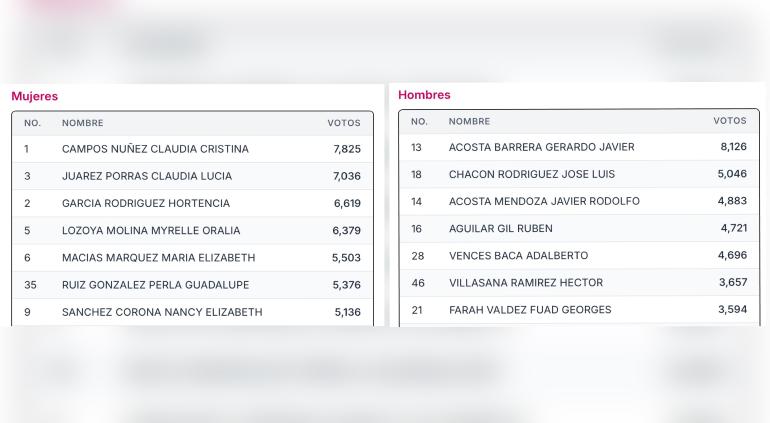Select MACIAS MARQUEZ MARIA ELIZABETH row

(192, 257)
